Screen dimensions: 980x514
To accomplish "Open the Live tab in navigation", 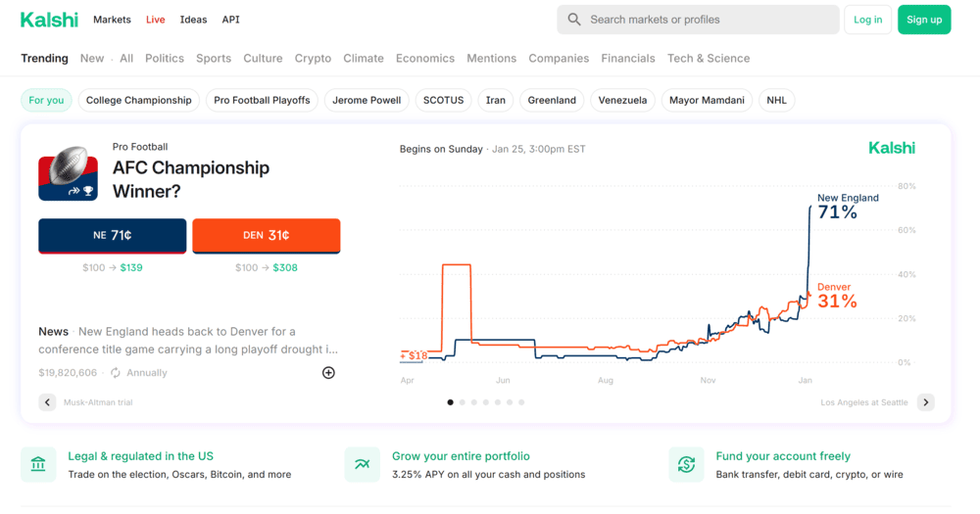I will click(156, 20).
